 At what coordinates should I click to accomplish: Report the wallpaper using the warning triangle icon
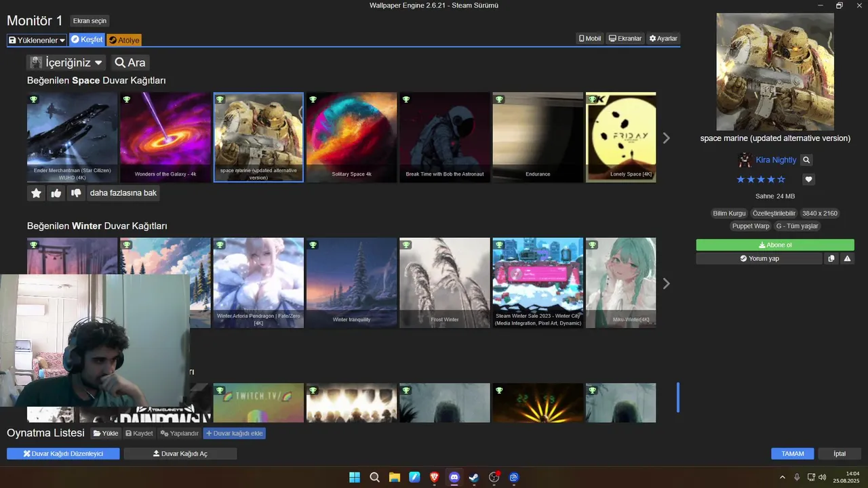pos(847,258)
